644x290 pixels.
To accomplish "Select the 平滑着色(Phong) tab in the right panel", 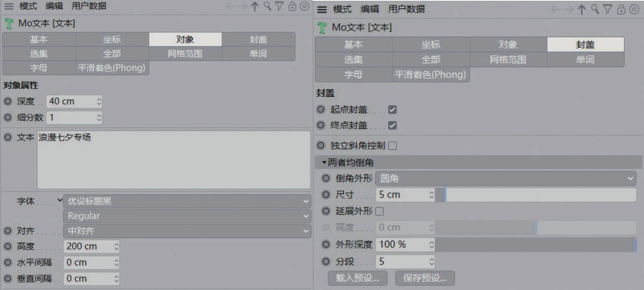I will tap(431, 75).
